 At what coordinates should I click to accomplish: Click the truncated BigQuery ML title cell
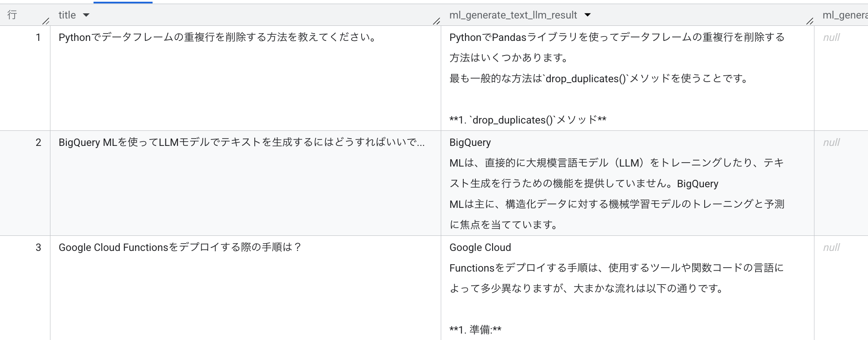click(241, 142)
